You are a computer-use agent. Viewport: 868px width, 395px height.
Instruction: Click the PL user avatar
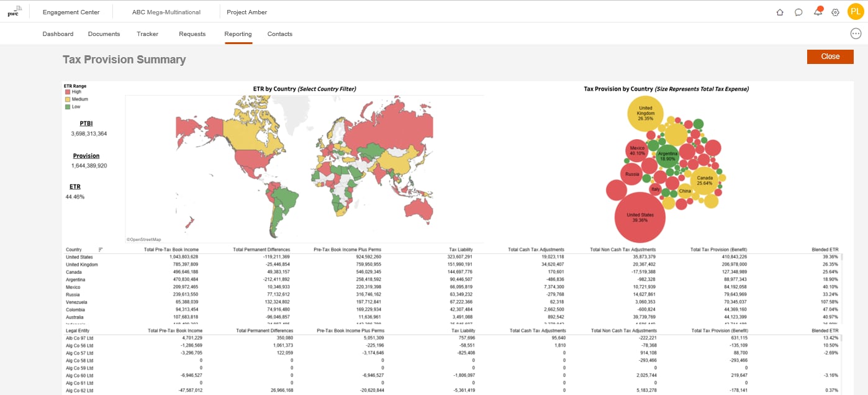(856, 12)
